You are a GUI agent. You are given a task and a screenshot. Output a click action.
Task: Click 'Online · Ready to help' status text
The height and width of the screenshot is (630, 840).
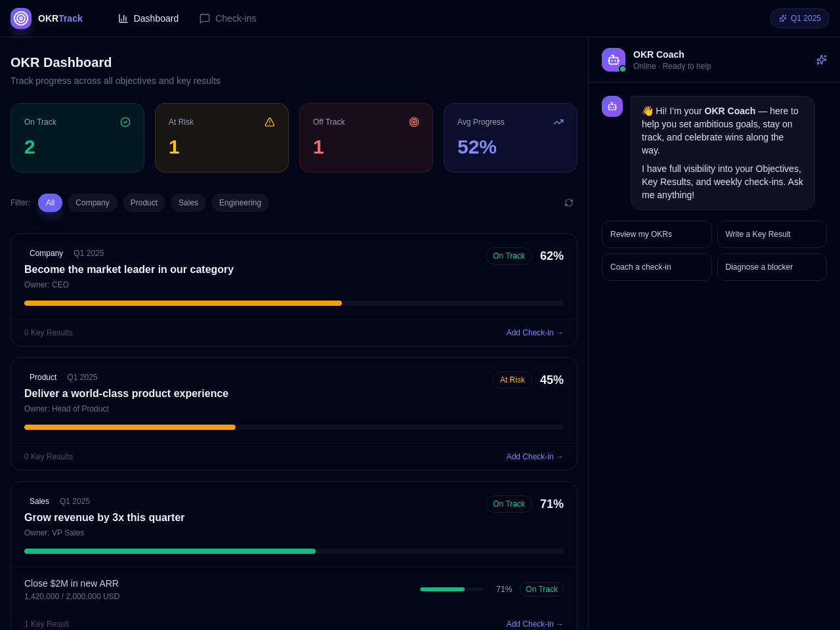[x=672, y=66]
